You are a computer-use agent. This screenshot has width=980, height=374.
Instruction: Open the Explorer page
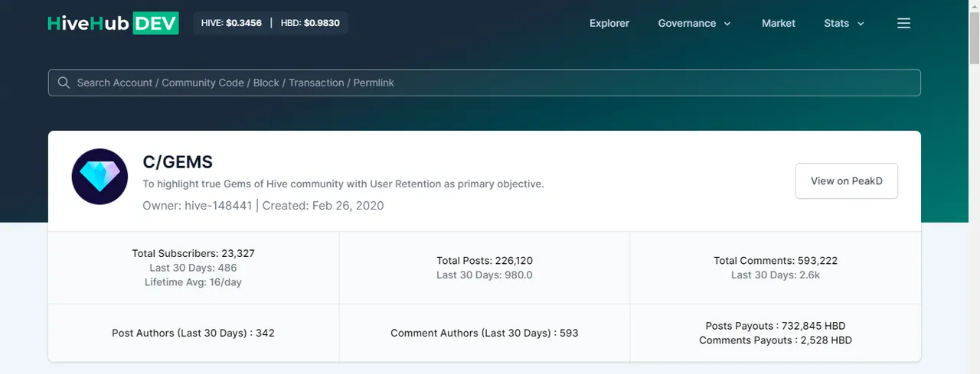(609, 23)
